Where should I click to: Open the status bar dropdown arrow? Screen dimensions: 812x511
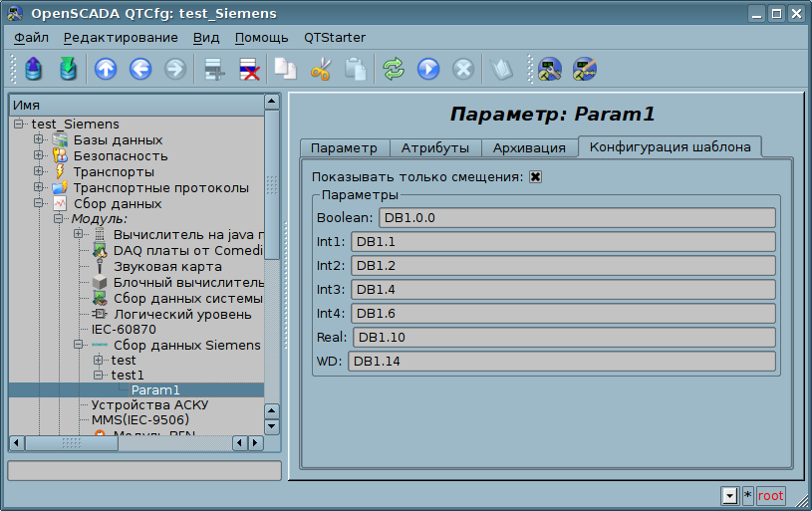point(729,495)
